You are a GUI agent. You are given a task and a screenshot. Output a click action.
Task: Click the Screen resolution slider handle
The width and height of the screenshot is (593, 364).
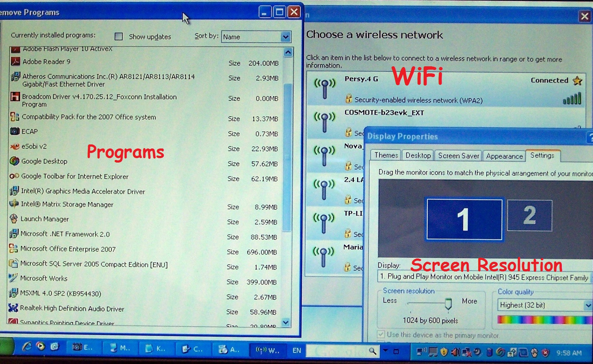(448, 304)
